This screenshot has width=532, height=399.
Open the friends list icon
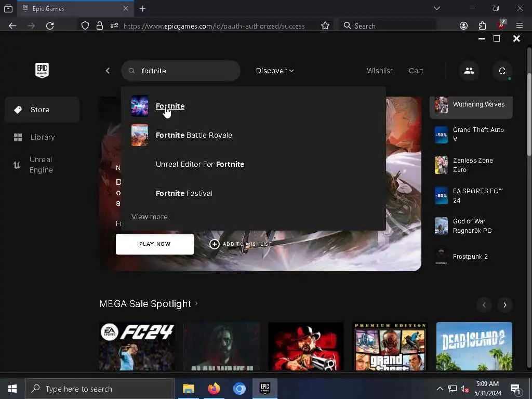pos(469,71)
